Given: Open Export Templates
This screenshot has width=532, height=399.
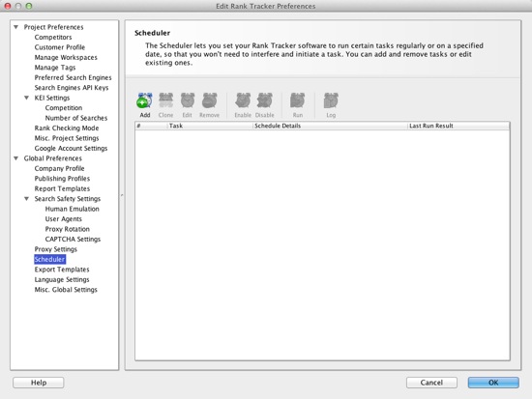Looking at the screenshot, I should coord(62,270).
